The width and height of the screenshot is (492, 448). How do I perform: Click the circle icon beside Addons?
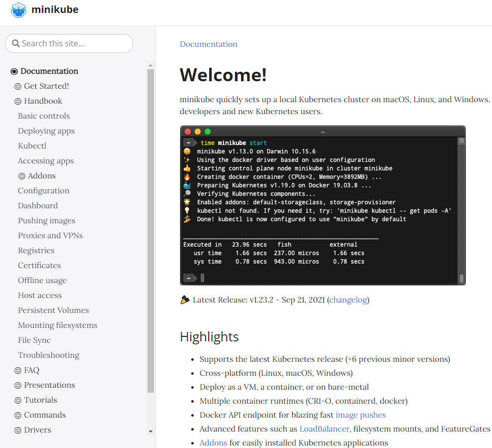point(21,176)
